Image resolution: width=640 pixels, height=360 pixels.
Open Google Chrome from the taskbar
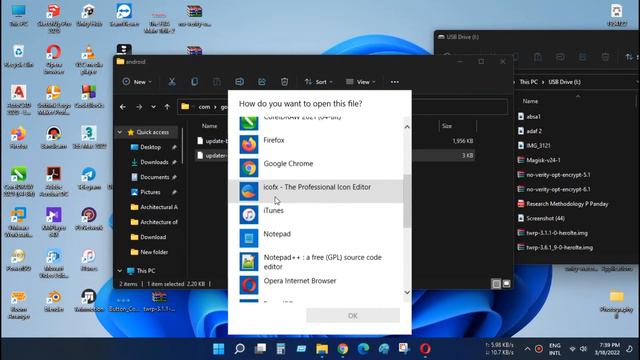click(x=343, y=349)
